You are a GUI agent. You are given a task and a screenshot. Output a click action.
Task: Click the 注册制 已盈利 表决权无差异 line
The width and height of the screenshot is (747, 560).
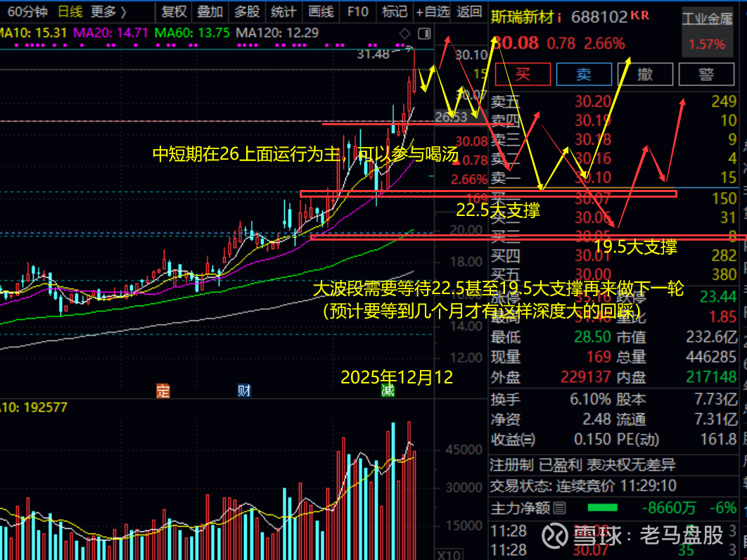(583, 465)
